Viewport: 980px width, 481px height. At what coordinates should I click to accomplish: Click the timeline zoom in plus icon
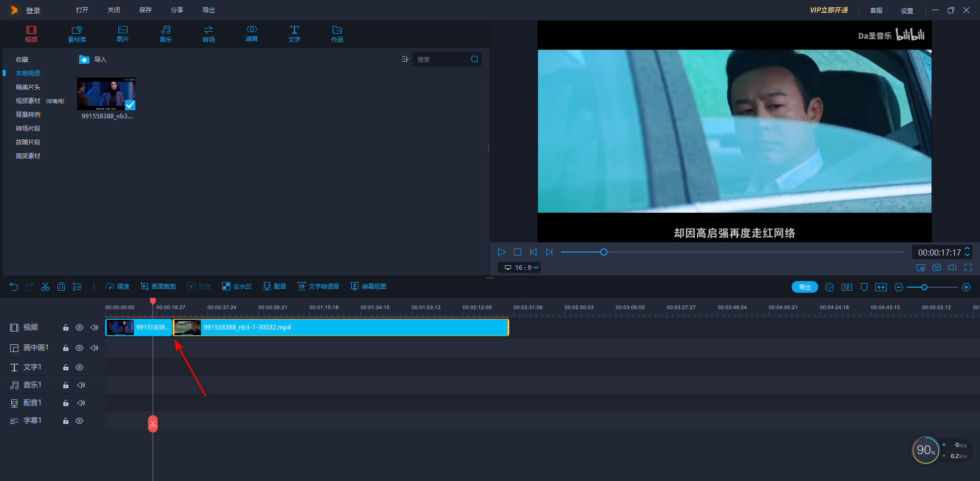966,287
